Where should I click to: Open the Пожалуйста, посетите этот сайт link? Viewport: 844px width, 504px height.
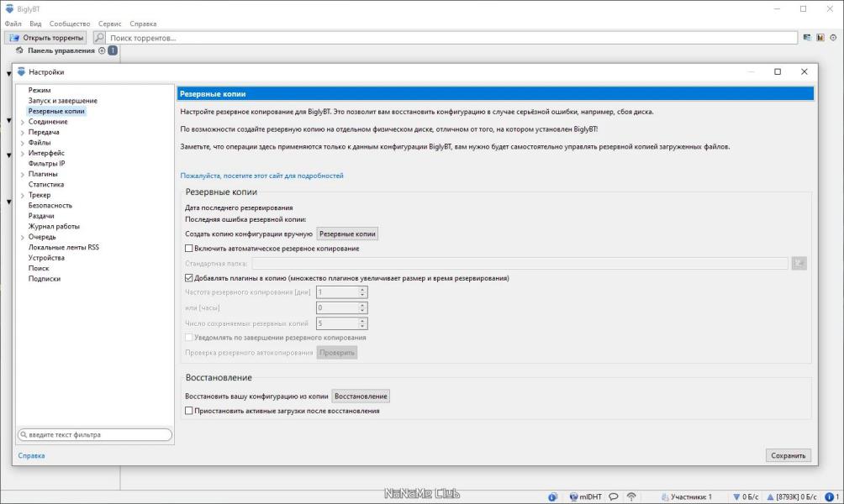pos(261,176)
